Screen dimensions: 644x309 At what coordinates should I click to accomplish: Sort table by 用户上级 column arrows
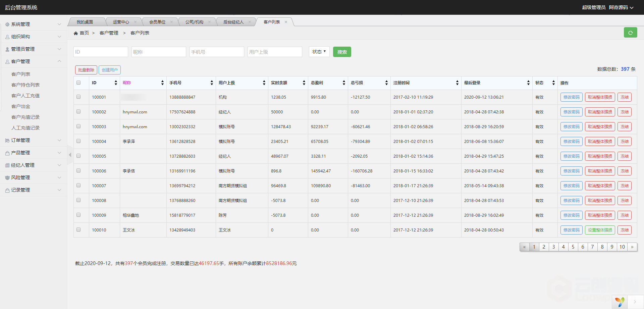coord(264,83)
